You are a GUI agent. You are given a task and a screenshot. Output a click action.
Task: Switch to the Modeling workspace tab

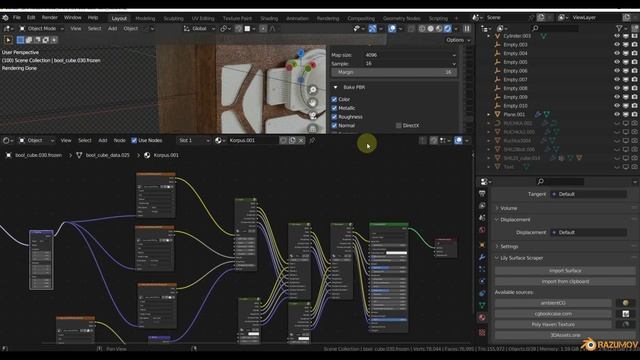tap(145, 18)
